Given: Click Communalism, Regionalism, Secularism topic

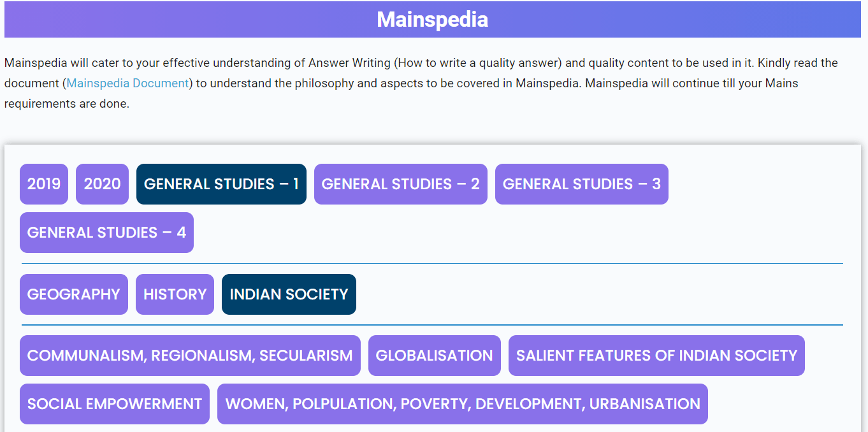Looking at the screenshot, I should pos(190,356).
